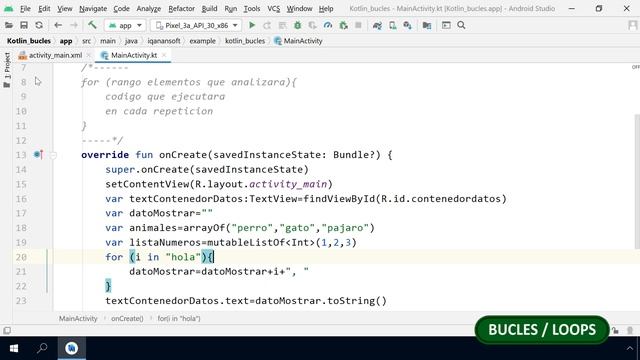The image size is (640, 360).
Task: Navigate forward with the right arrow icon
Action: coord(73,25)
